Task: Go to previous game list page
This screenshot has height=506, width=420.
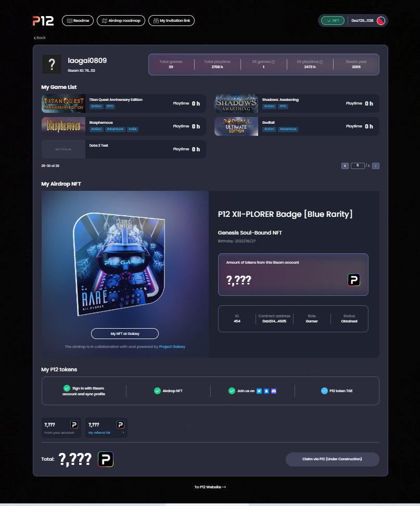Action: (345, 166)
